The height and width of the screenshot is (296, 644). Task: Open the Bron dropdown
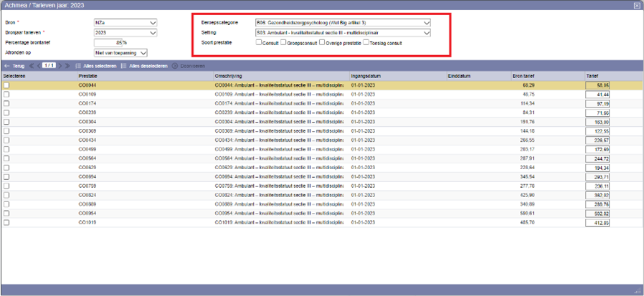click(152, 23)
